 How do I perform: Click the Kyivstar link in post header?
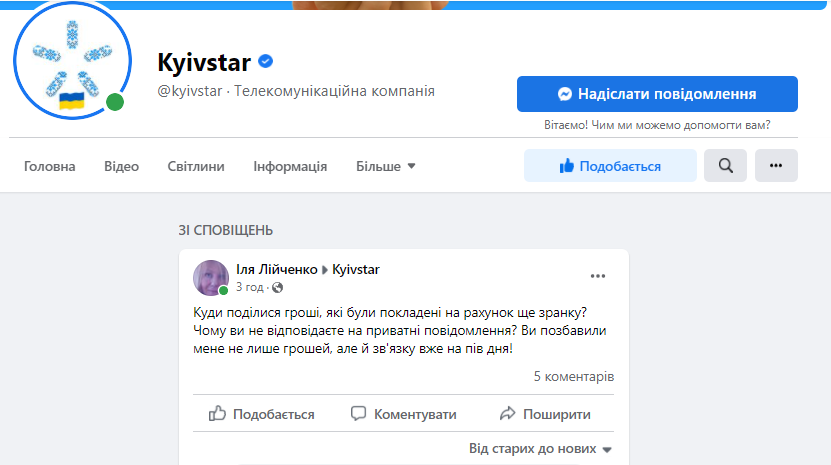pyautogui.click(x=356, y=270)
